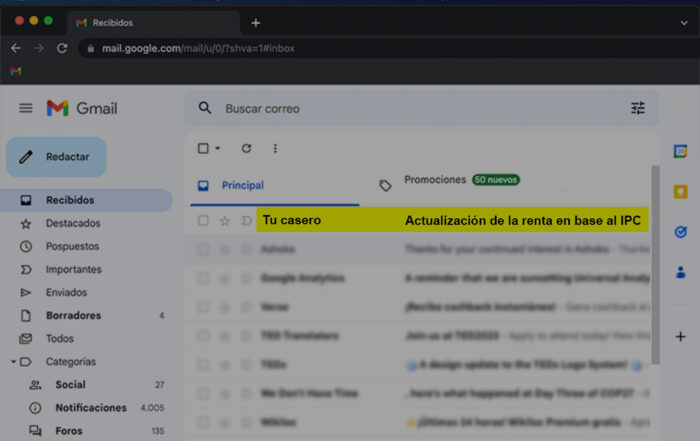700x441 pixels.
Task: Open the Borradores folder
Action: [73, 315]
